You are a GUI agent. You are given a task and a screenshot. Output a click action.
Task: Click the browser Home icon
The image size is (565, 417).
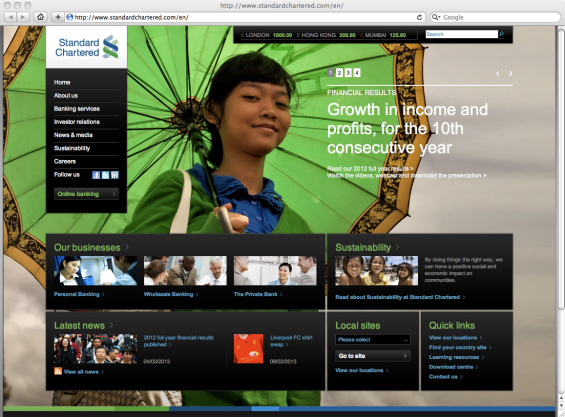41,17
